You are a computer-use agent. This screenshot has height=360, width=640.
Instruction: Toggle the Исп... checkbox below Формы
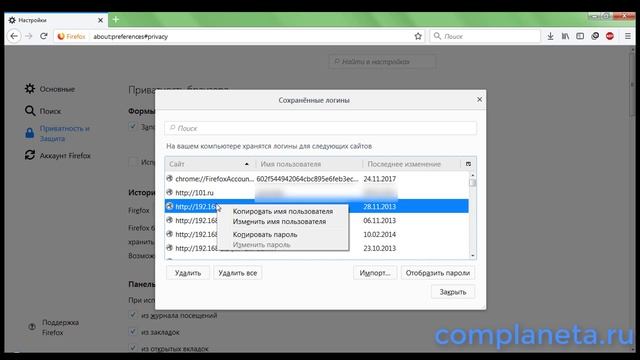pyautogui.click(x=133, y=162)
